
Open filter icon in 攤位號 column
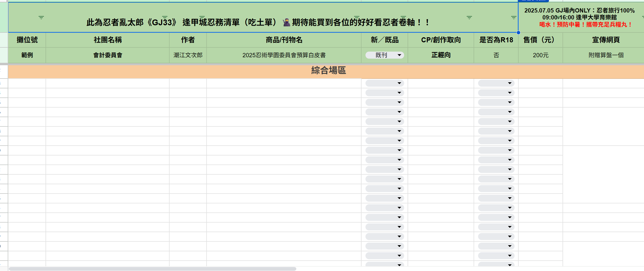tap(41, 18)
